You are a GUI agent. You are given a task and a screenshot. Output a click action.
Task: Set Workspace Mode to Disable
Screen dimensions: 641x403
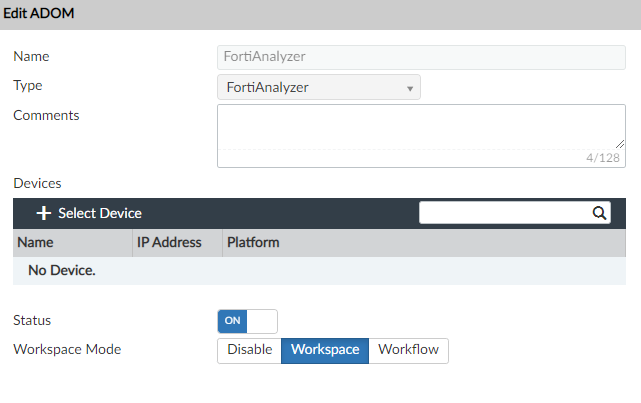tap(249, 350)
